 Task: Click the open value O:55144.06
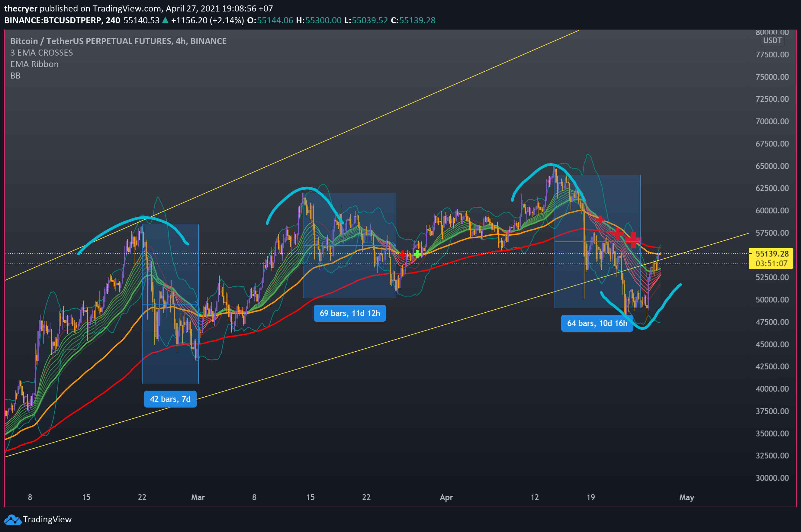point(270,20)
